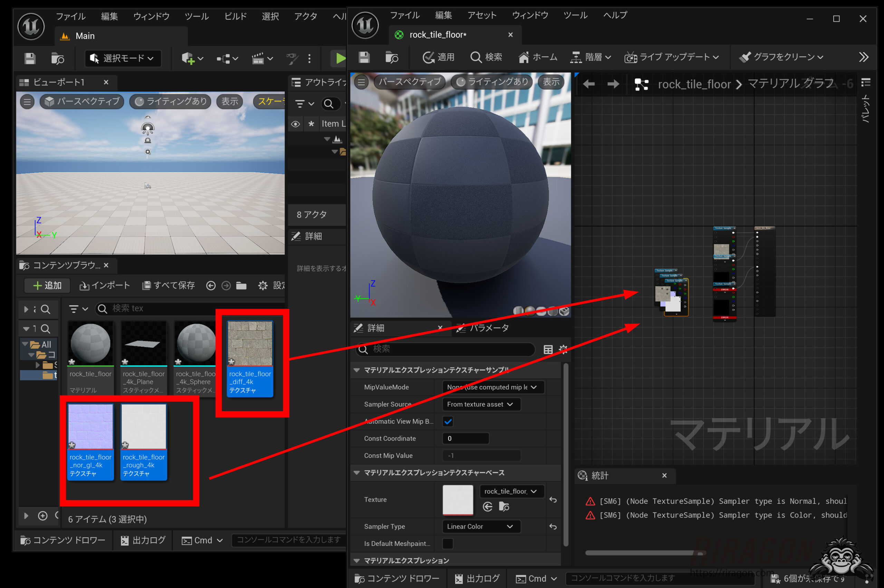Click save icon in main editor toolbar
Viewport: 884px width, 588px height.
pos(30,58)
